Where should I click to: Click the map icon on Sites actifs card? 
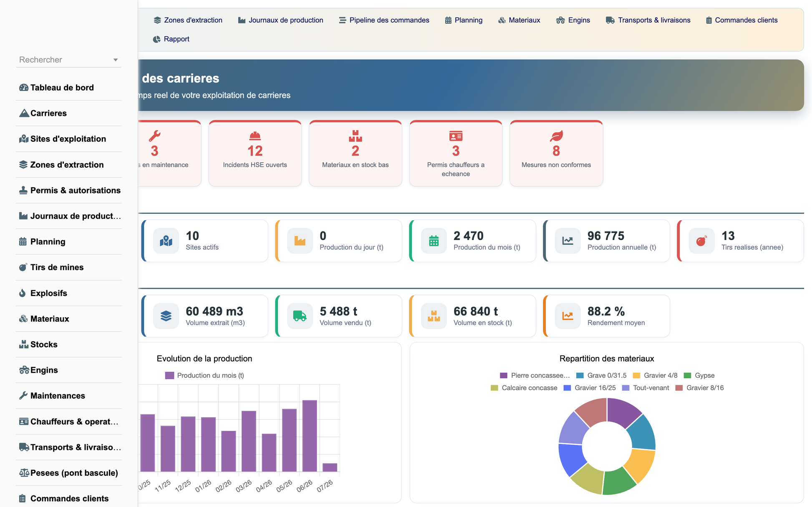pyautogui.click(x=166, y=241)
